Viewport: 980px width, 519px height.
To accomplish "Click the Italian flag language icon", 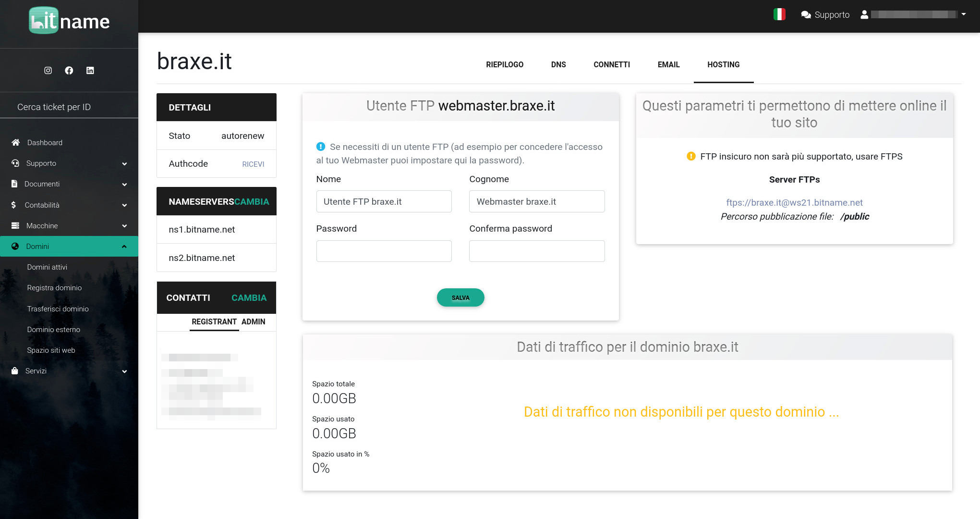I will [779, 14].
